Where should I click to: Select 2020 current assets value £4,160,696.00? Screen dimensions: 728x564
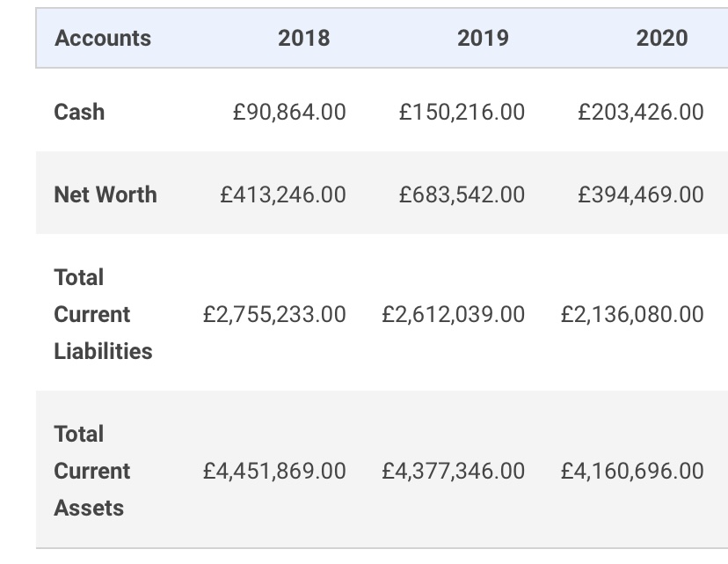coord(632,471)
